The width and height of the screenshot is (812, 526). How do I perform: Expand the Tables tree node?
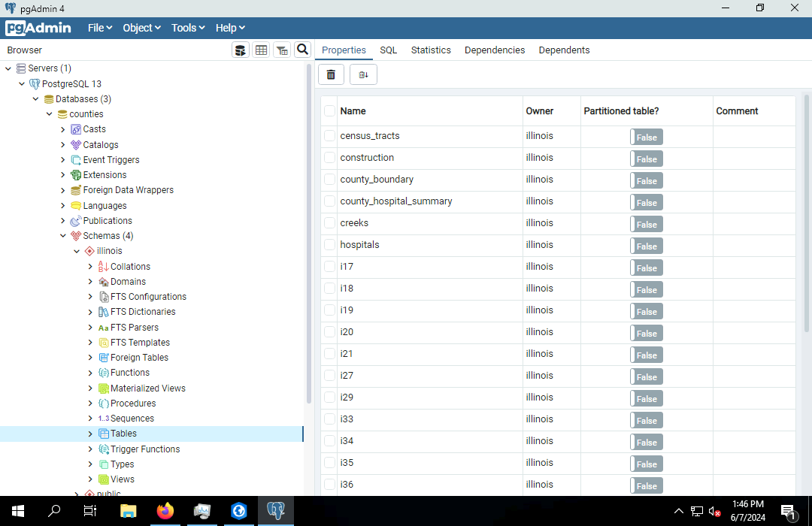pyautogui.click(x=90, y=434)
